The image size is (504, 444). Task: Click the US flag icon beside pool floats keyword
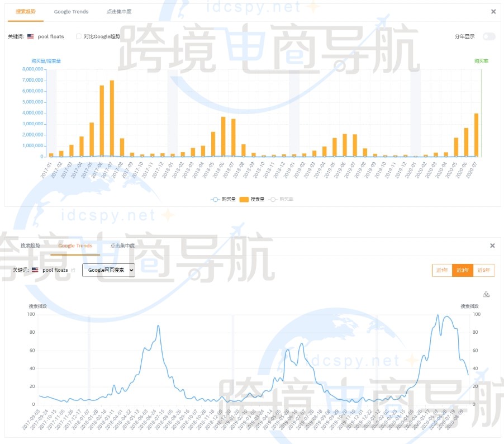point(30,36)
